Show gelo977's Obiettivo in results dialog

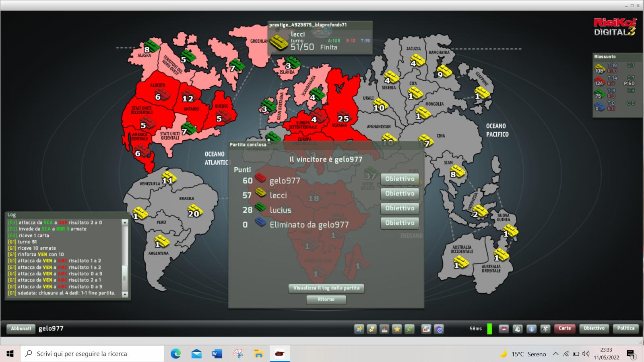(x=400, y=179)
